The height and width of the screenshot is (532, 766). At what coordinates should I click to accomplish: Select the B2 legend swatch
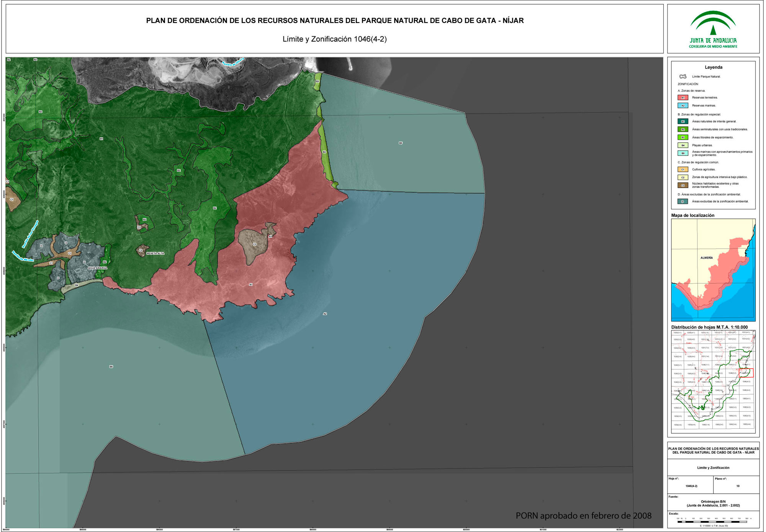click(683, 129)
